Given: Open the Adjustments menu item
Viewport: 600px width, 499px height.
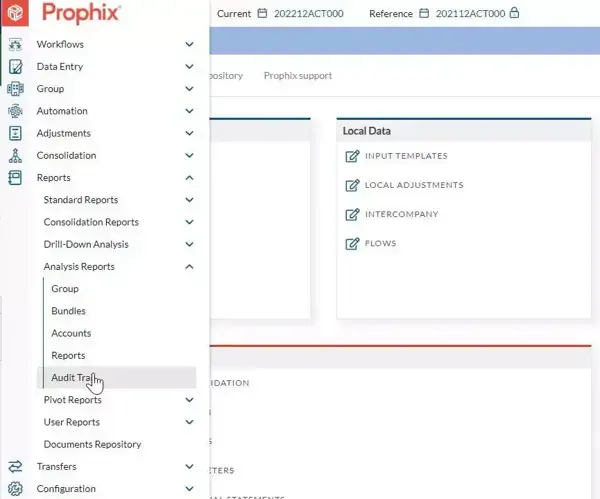Looking at the screenshot, I should coord(64,133).
